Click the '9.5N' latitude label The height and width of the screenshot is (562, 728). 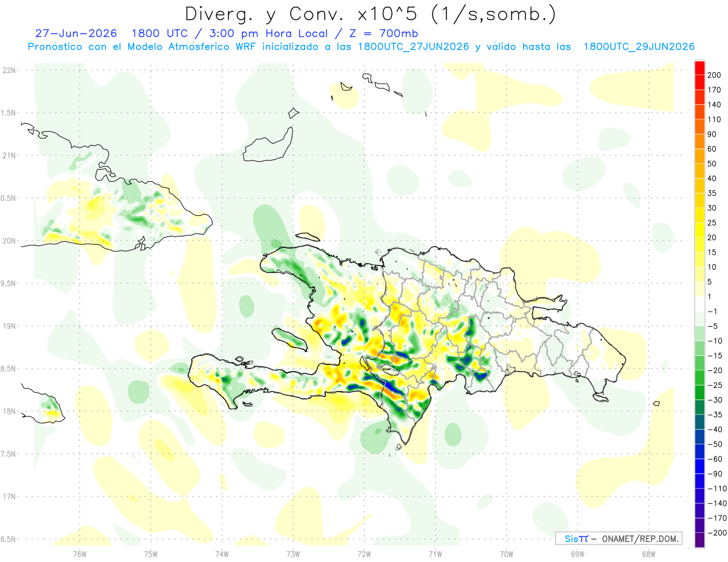tap(8, 283)
